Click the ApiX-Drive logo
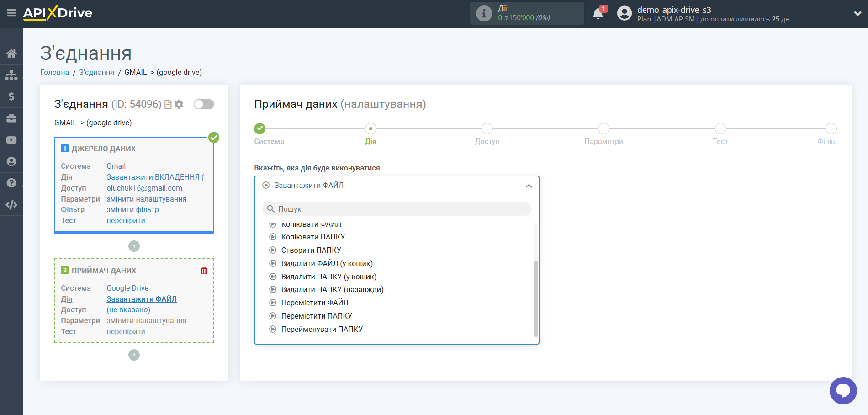Screen dimensions: 868x415 point(58,13)
